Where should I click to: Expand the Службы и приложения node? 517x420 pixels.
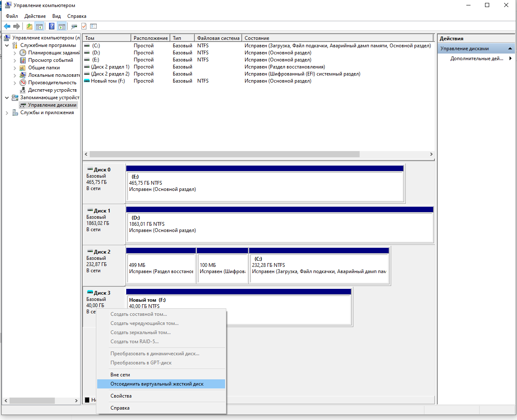(7, 112)
